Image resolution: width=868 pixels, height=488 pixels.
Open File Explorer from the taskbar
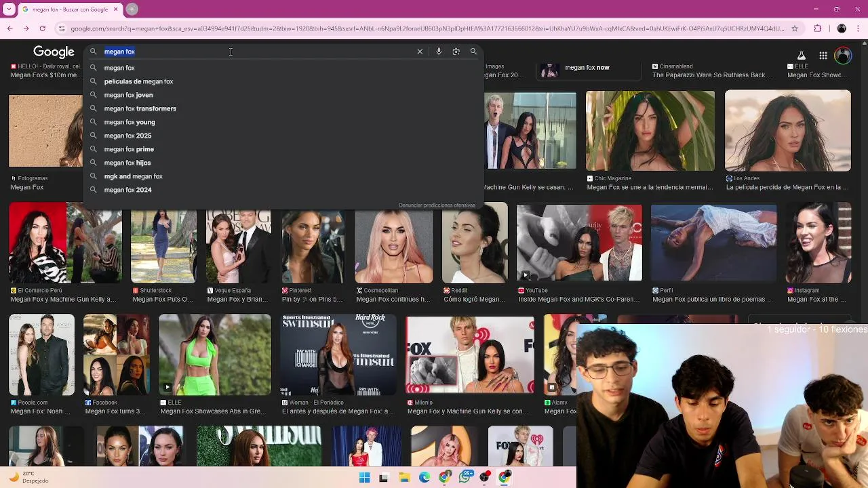coord(404,477)
